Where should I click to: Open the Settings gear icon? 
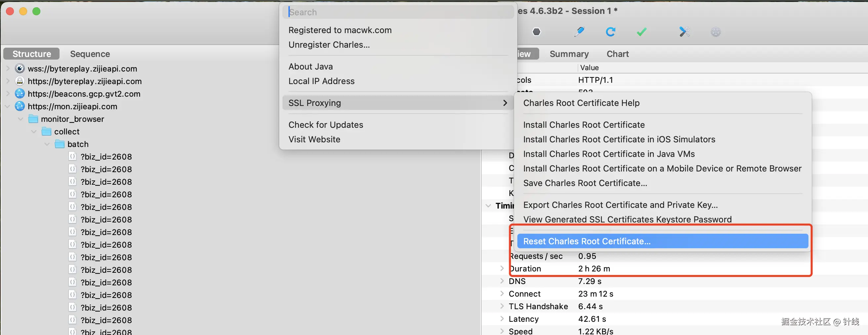tap(716, 32)
